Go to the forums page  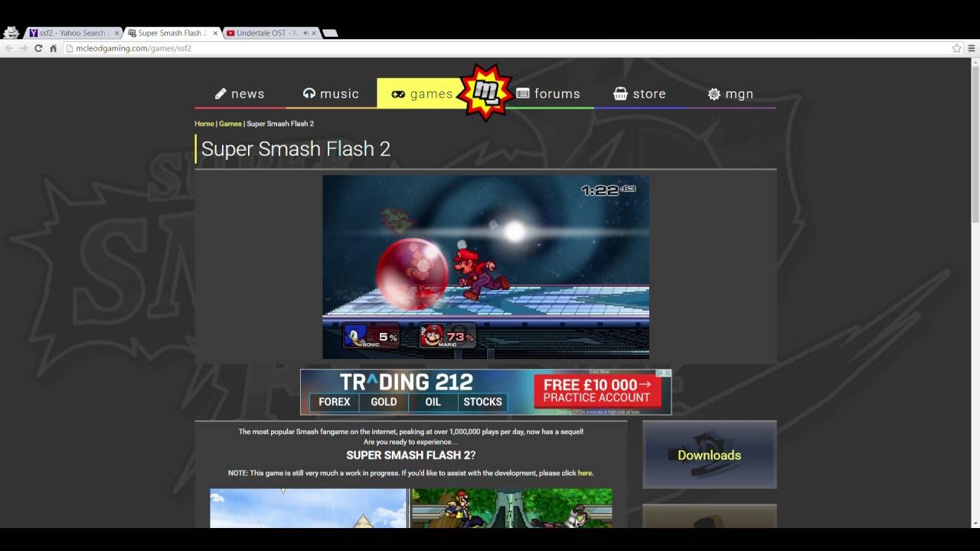[548, 93]
